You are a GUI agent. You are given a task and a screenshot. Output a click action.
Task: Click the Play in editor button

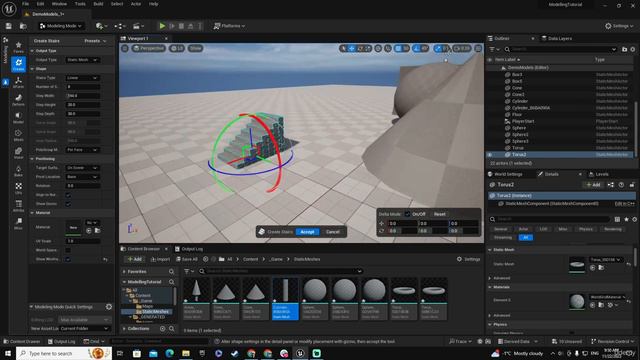tap(162, 26)
